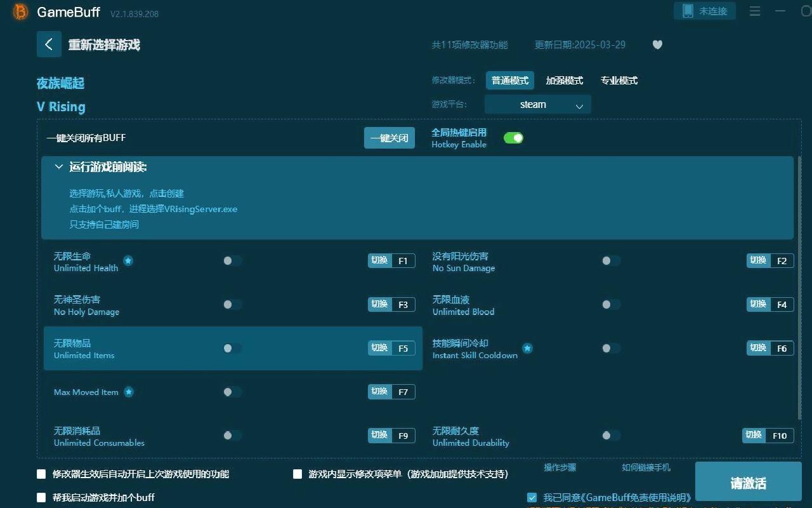
Task: Toggle No Sun Damage switch
Action: 611,260
